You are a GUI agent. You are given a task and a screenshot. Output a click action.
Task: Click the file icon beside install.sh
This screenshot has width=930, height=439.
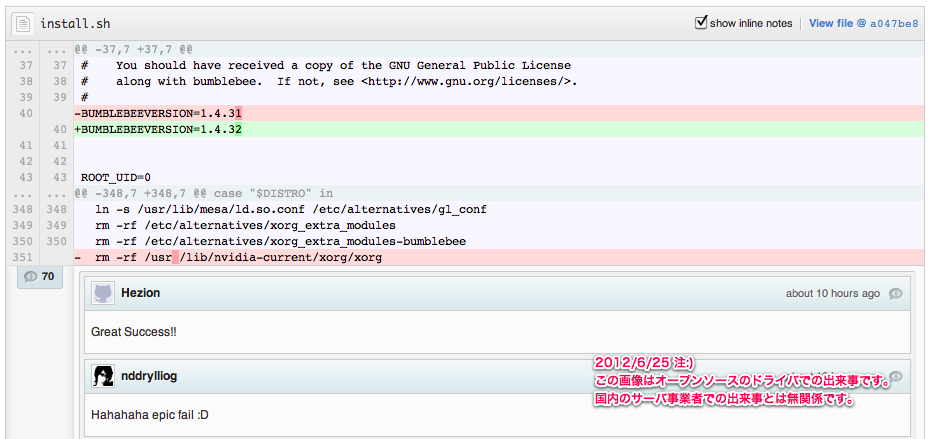pos(22,23)
